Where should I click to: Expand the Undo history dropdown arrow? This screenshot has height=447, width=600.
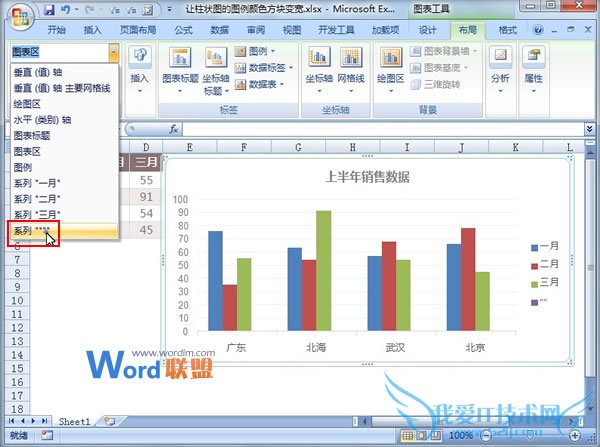77,10
